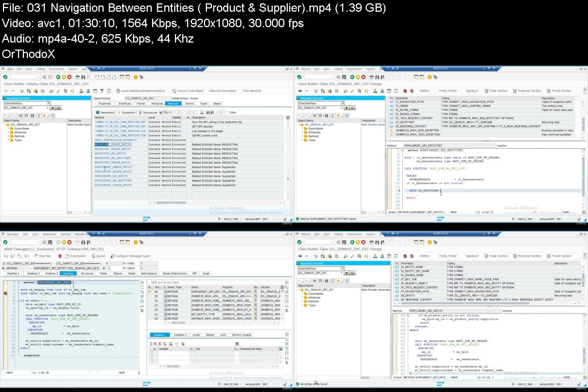This screenshot has height=392, width=588.
Task: Click Single Step icon in ABAP Debugger toolbar
Action: pyautogui.click(x=7, y=256)
